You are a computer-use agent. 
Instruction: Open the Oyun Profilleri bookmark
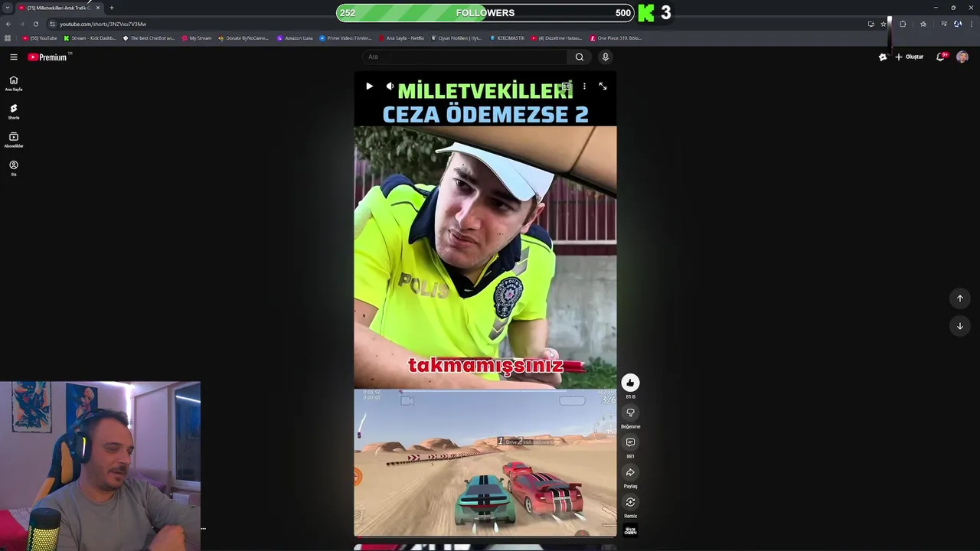456,37
